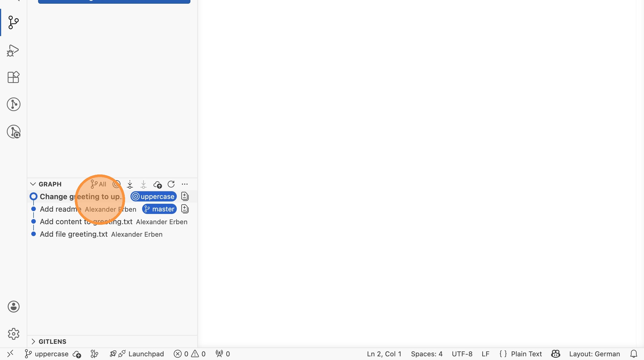Change the Plain Text language mode
Screen dimensions: 644x360
point(526,354)
